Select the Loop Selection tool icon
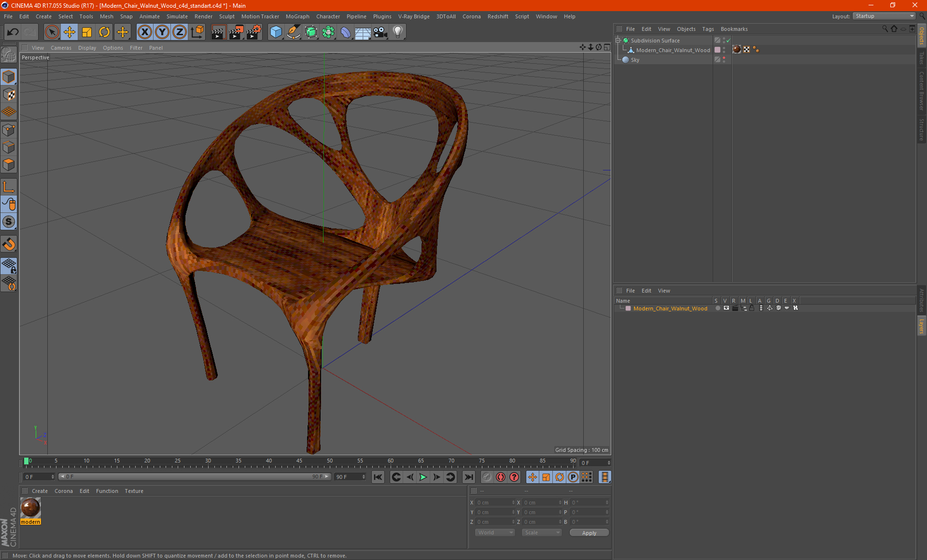Viewport: 927px width, 560px height. click(9, 285)
